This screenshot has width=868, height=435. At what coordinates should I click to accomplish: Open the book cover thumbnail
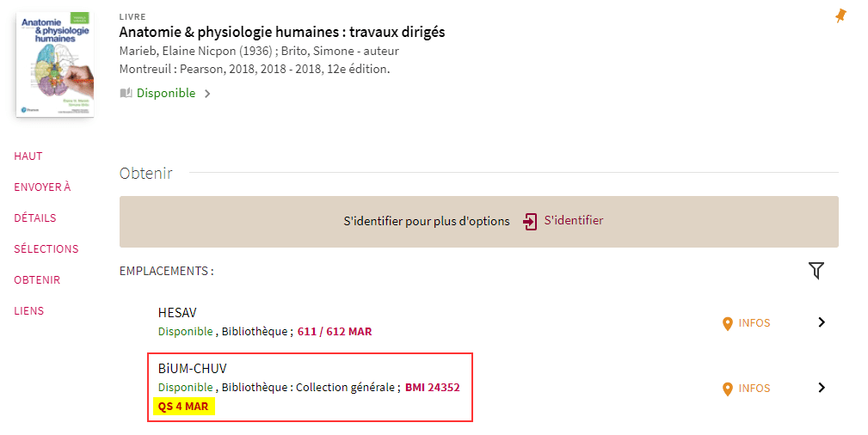tap(55, 64)
